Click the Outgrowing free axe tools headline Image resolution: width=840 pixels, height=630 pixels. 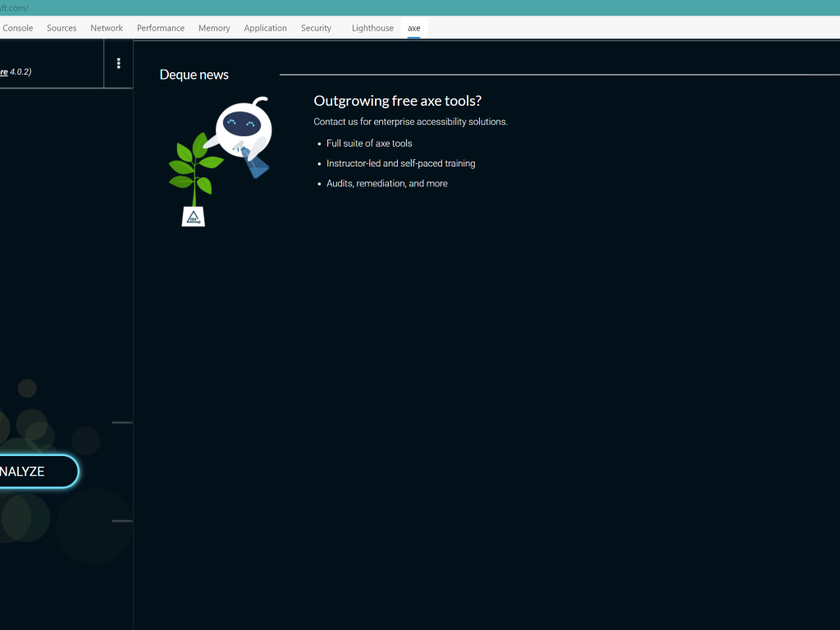[397, 101]
